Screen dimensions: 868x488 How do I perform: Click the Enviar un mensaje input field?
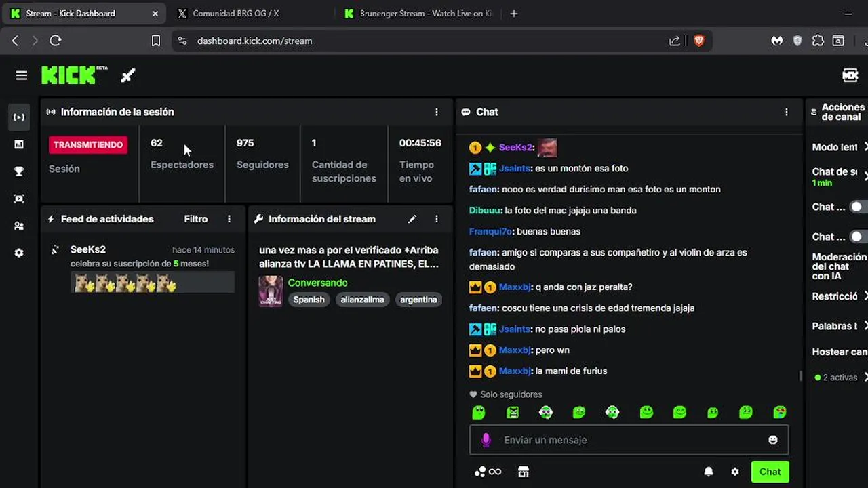point(629,440)
